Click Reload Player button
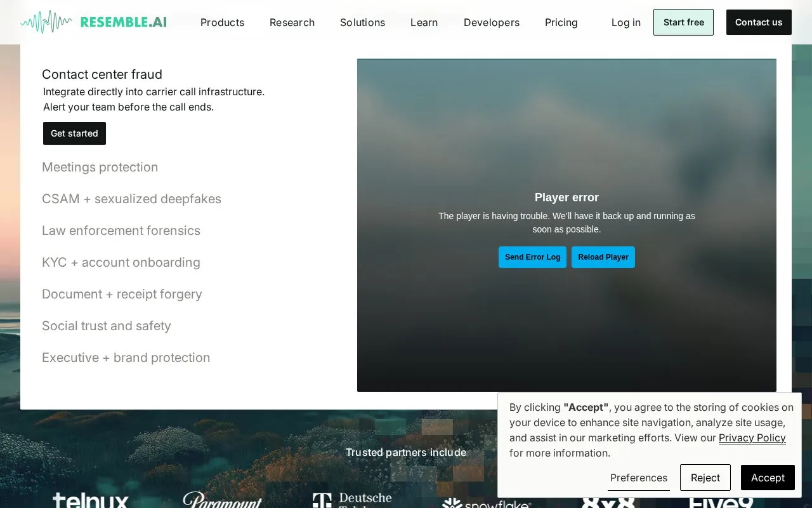 (x=603, y=257)
